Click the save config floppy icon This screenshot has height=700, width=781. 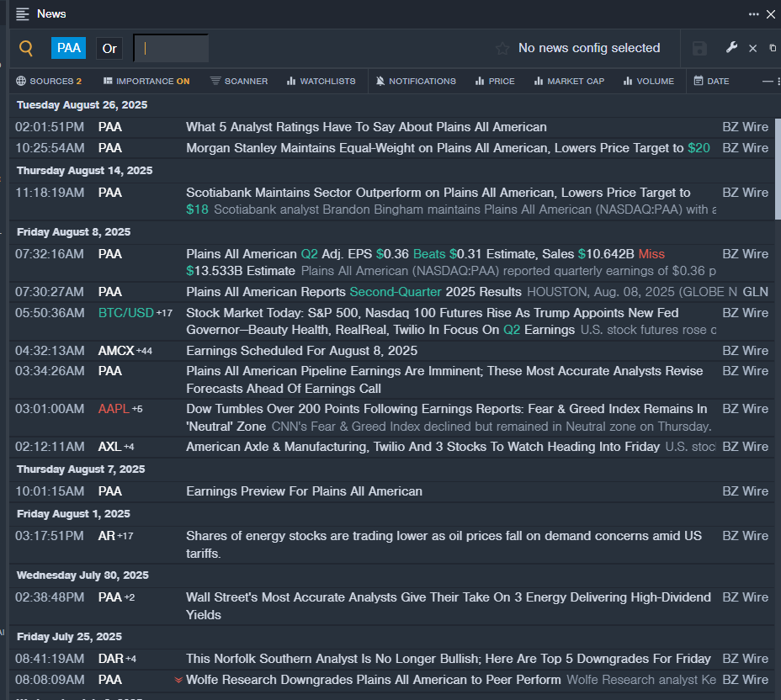click(699, 48)
